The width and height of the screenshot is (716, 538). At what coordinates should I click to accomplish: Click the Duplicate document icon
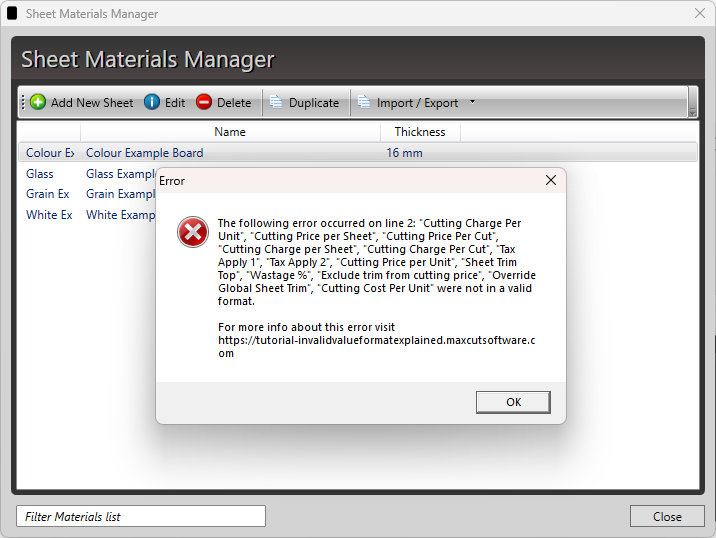[x=276, y=101]
